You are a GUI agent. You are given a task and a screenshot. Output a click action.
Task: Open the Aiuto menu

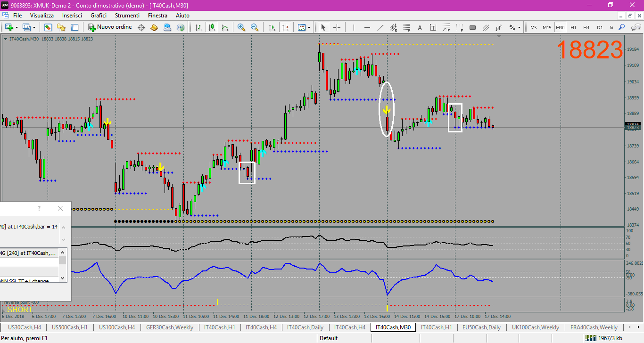(x=182, y=16)
